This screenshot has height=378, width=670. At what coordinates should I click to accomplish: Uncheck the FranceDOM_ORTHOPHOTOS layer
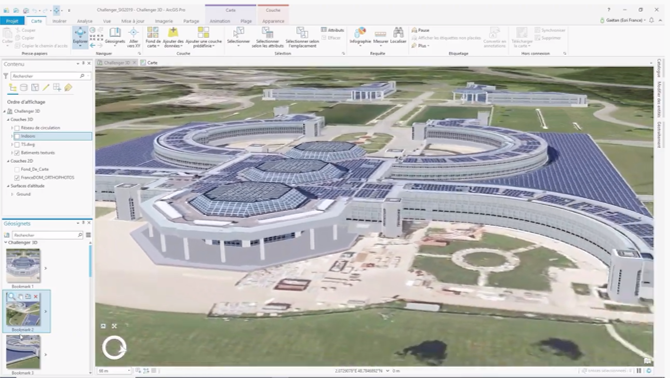pyautogui.click(x=17, y=177)
